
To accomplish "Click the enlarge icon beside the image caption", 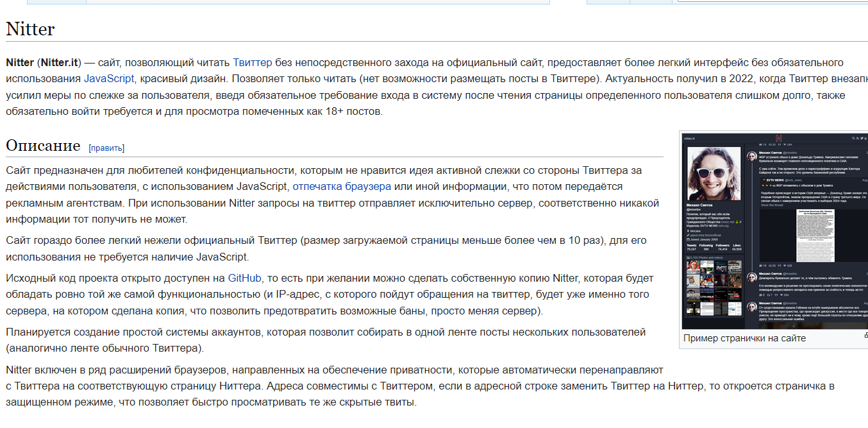I will 865,335.
